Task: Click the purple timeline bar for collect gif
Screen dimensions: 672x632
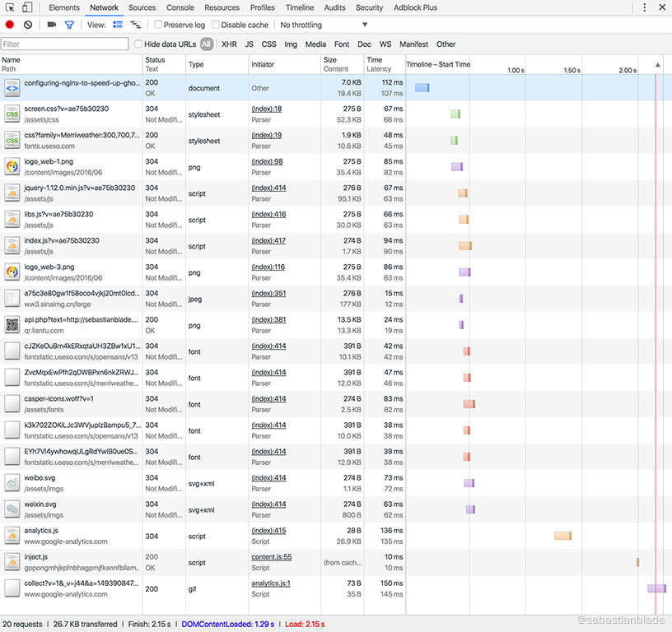Action: (656, 588)
